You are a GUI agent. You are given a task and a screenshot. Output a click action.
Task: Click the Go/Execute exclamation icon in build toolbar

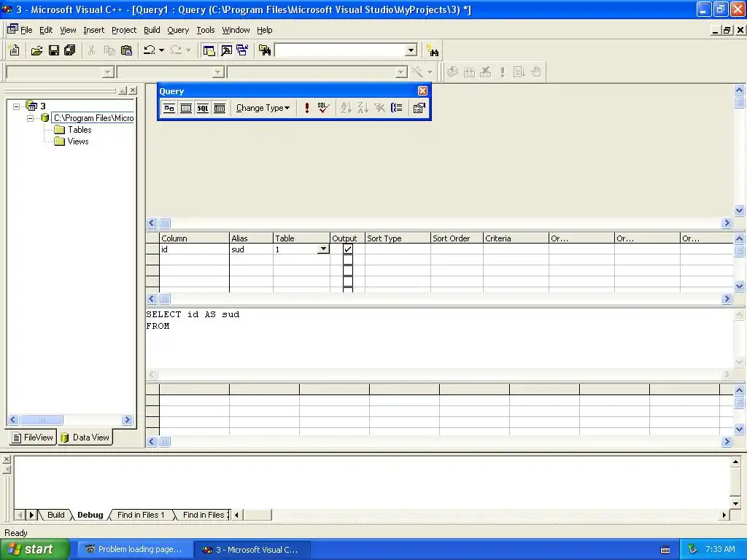pyautogui.click(x=502, y=72)
